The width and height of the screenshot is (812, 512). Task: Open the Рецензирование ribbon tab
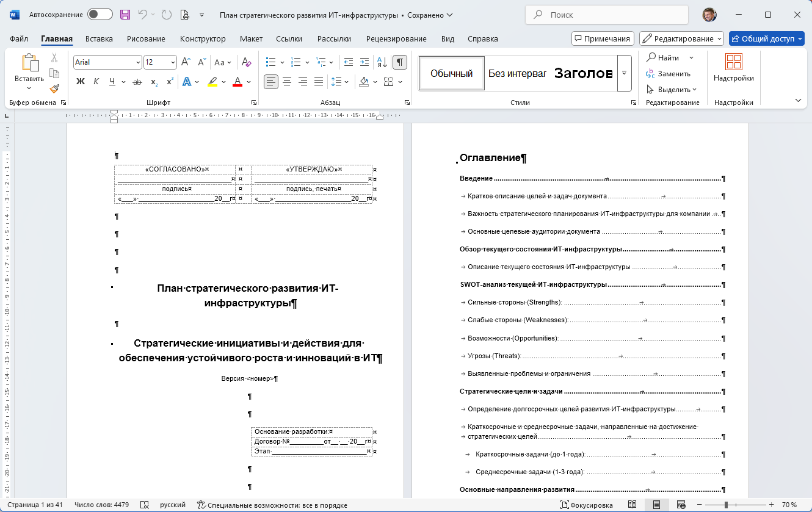[x=396, y=39]
